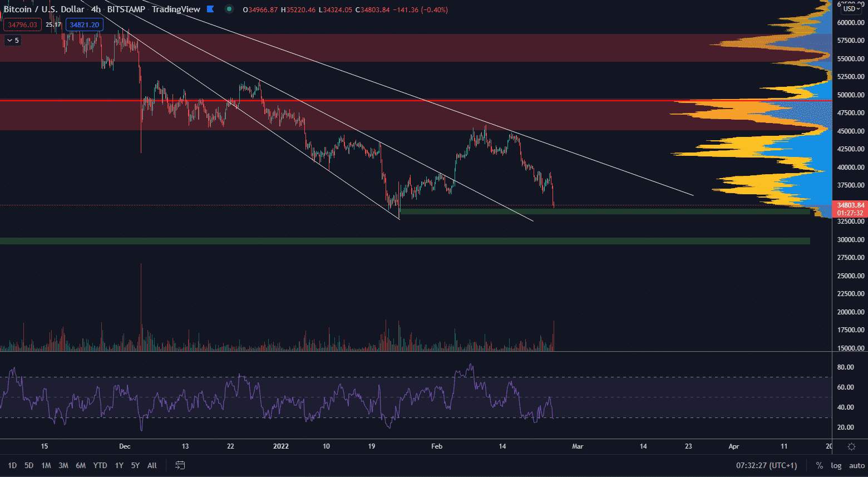Switch to the 6M time range
This screenshot has width=868, height=477.
point(81,465)
